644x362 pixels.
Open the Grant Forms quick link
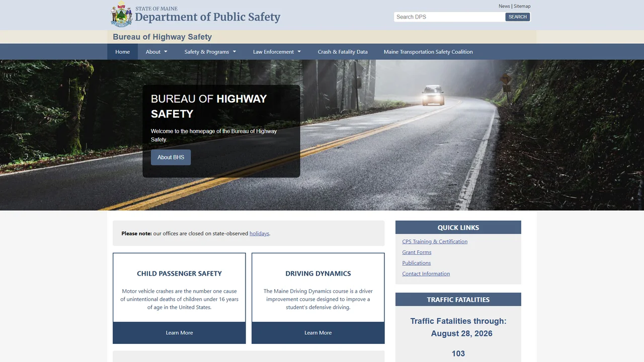click(417, 252)
